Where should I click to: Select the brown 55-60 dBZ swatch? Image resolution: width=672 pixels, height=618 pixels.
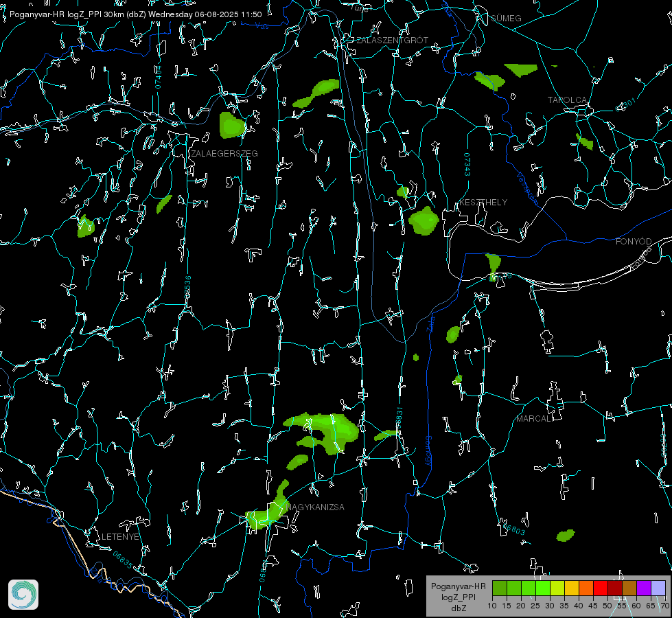[x=629, y=588]
